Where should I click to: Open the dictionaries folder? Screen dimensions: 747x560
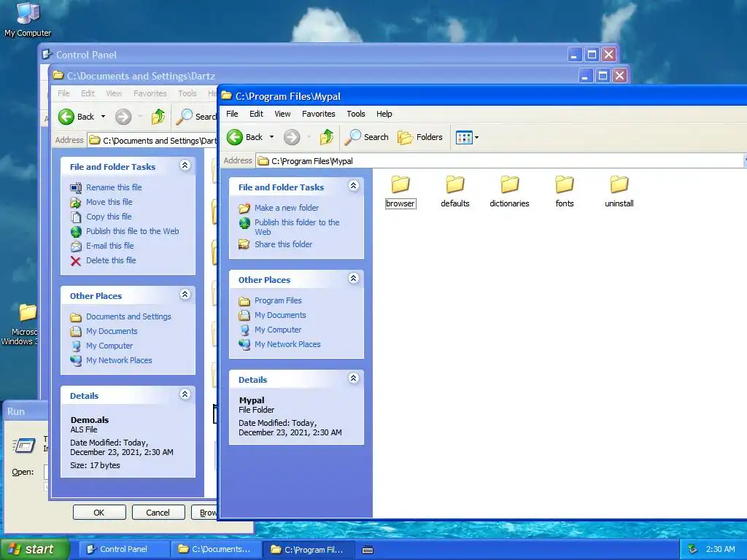tap(509, 191)
